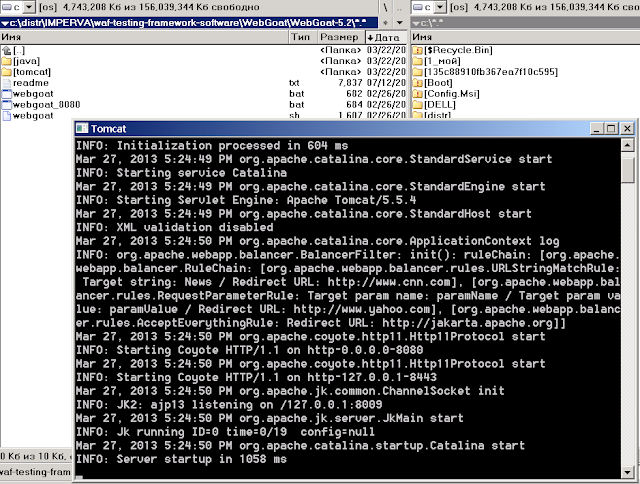Screen dimensions: 640x484
Task: Select the [DELL] folder icon
Action: pos(417,105)
